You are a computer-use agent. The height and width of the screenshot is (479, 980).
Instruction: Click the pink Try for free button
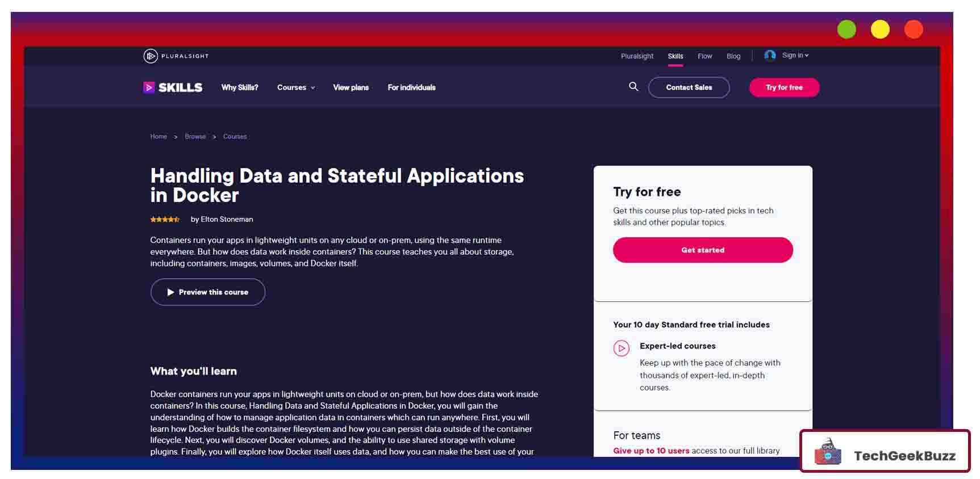[x=784, y=87]
